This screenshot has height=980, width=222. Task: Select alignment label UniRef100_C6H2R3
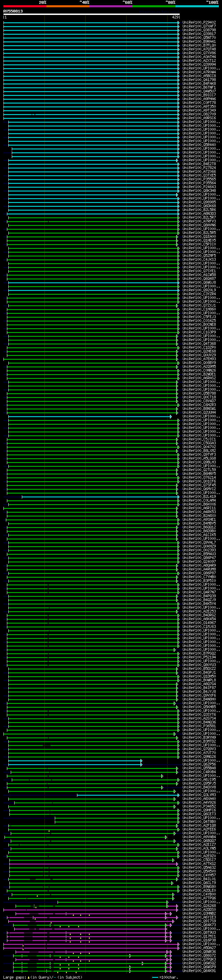point(199,405)
